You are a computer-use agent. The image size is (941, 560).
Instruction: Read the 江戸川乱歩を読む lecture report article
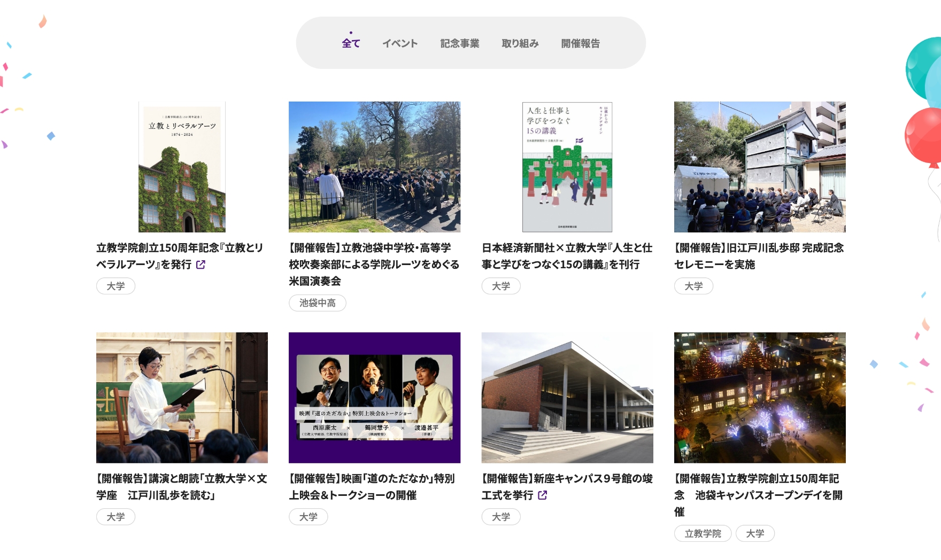coord(181,487)
